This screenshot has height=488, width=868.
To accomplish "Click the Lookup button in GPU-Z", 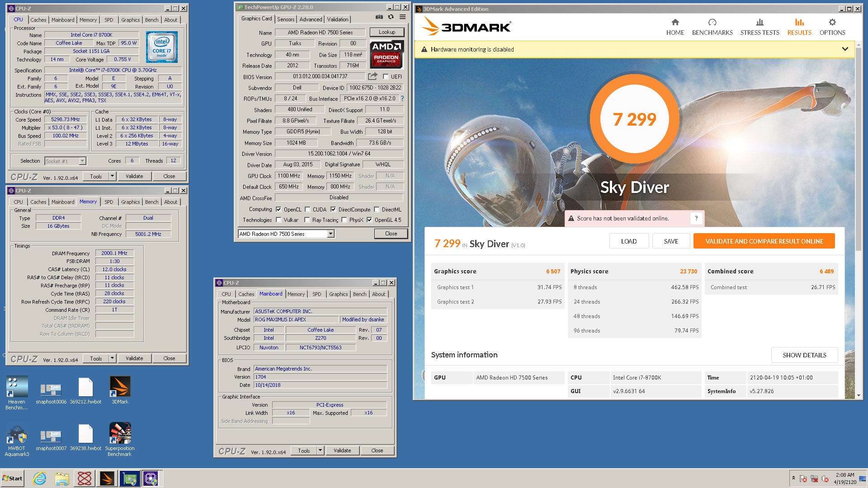I will (387, 32).
